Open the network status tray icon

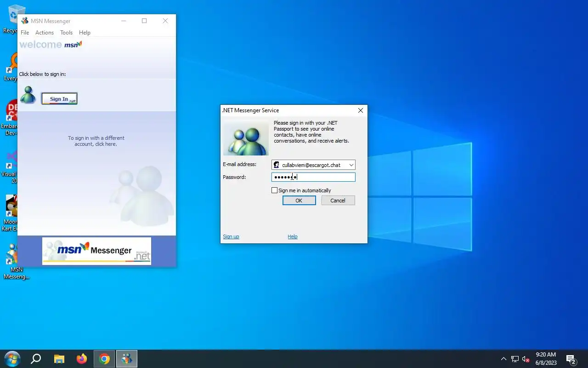515,359
